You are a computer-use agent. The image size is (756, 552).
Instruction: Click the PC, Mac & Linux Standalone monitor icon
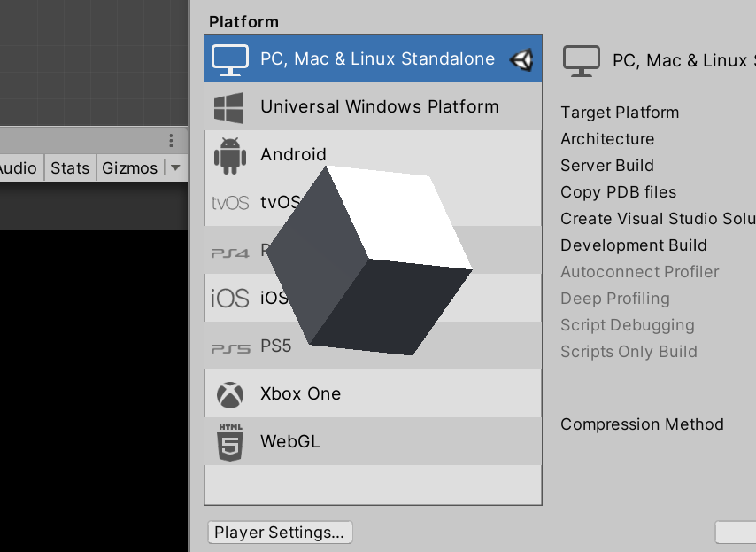pos(230,60)
